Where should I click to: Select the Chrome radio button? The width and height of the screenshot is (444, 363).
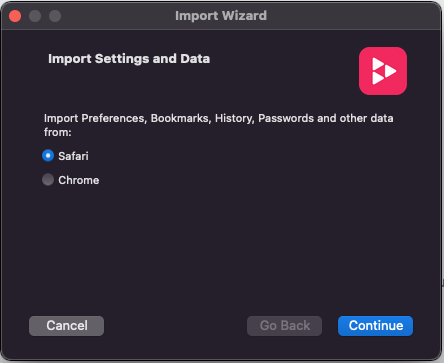[48, 180]
